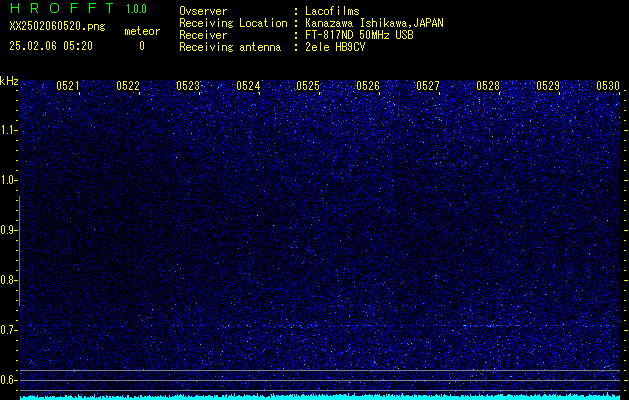Click frequency axis label 0.7
The image size is (629, 400).
8,330
